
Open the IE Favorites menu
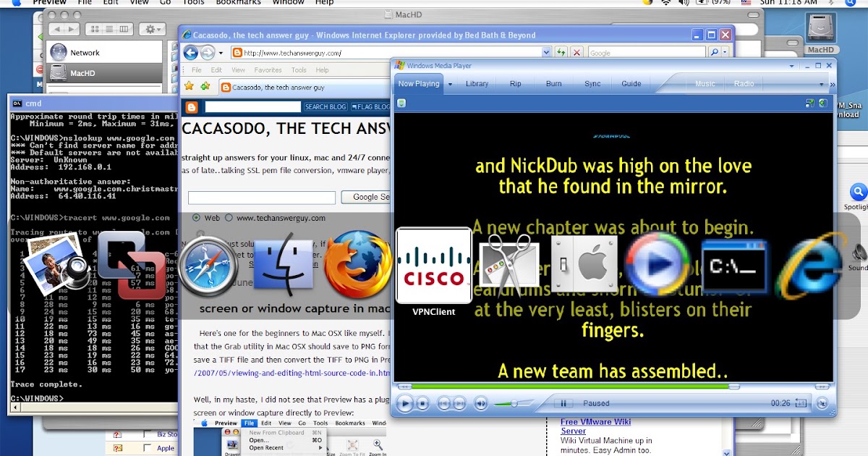click(x=268, y=70)
